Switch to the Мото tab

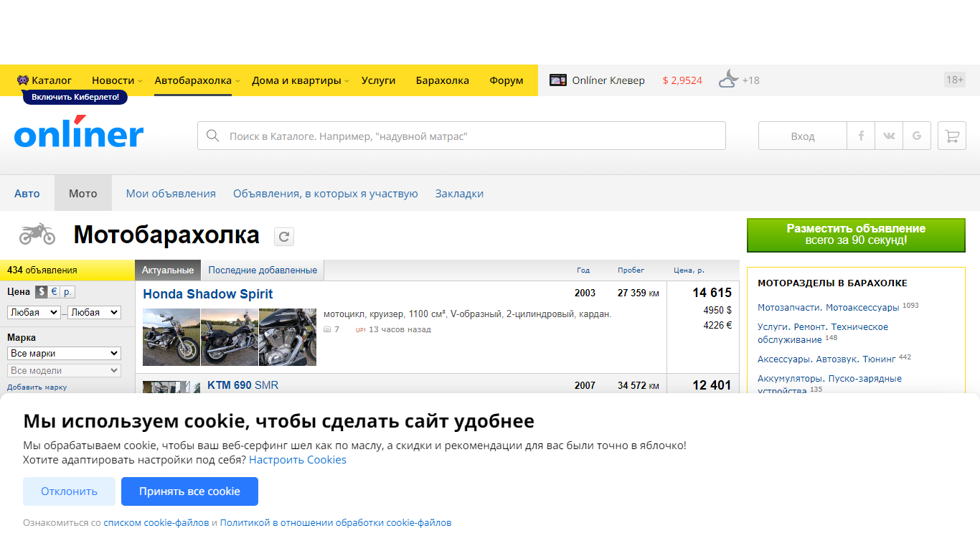(x=83, y=193)
